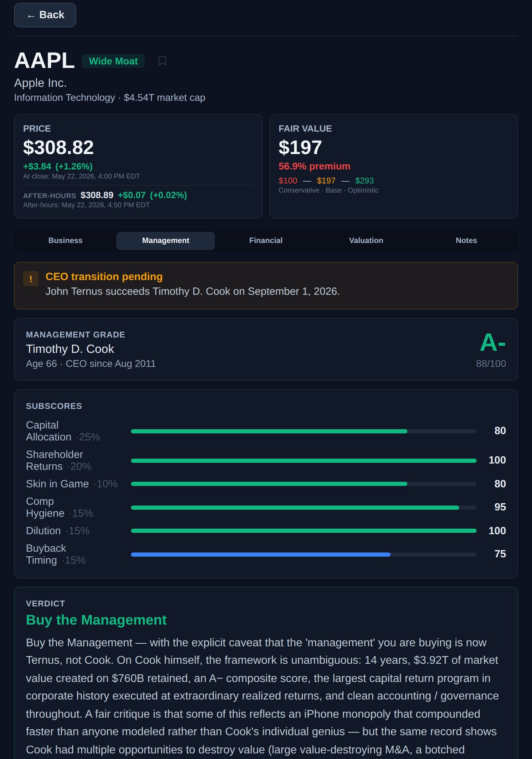Go to the Notes tab
Image resolution: width=532 pixels, height=759 pixels.
click(x=466, y=240)
